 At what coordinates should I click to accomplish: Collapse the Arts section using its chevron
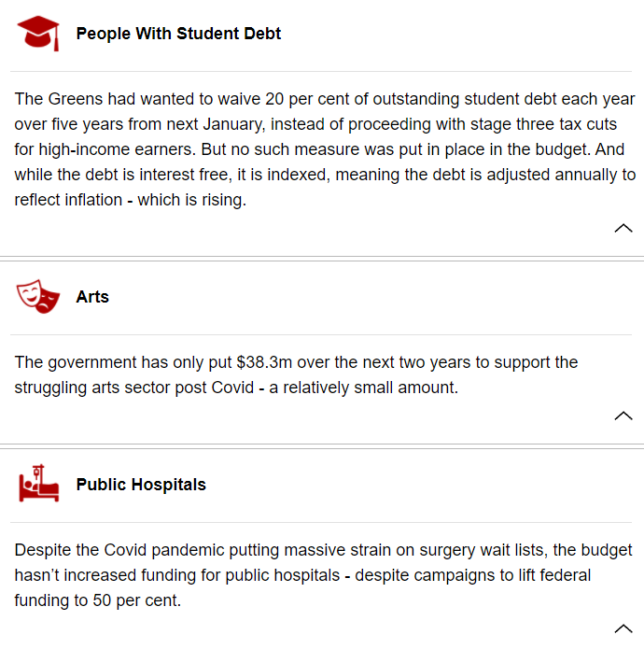[623, 416]
